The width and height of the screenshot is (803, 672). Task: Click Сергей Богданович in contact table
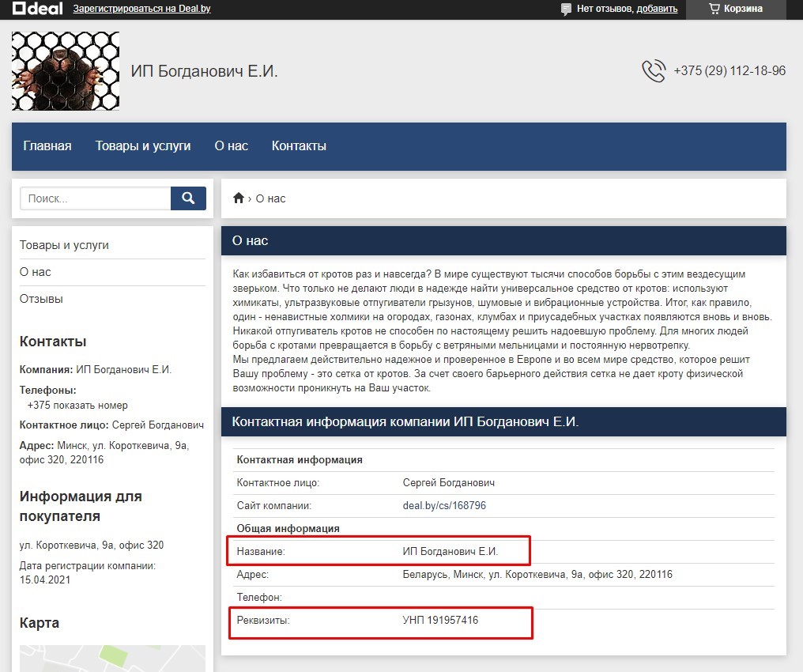point(449,482)
